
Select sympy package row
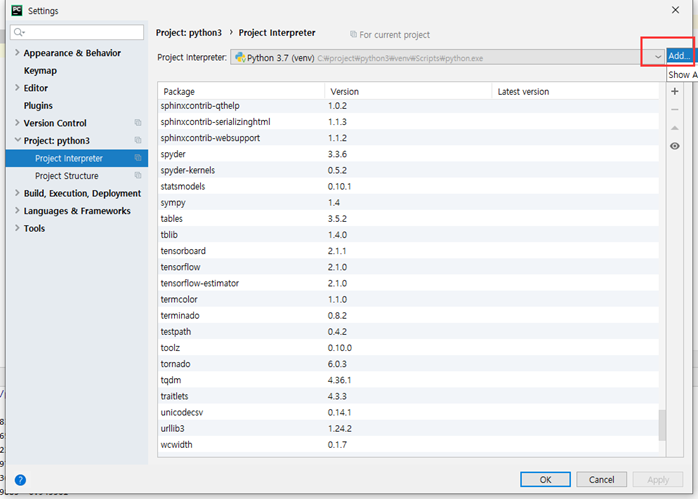408,203
